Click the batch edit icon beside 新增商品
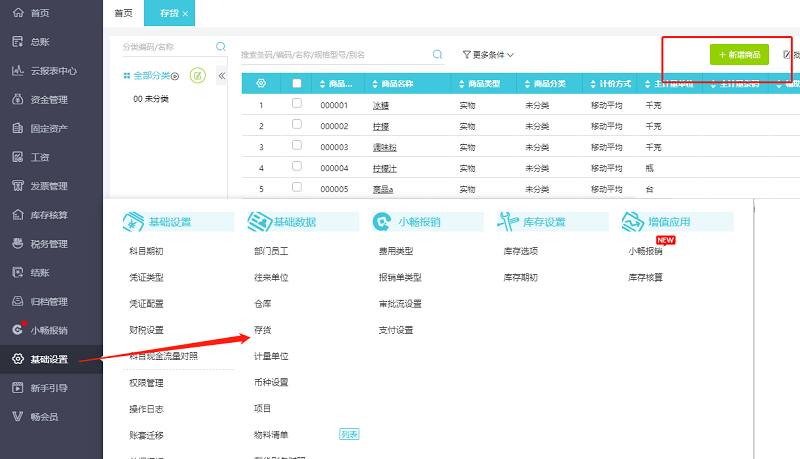Viewport: 800px width, 459px height. [787, 54]
